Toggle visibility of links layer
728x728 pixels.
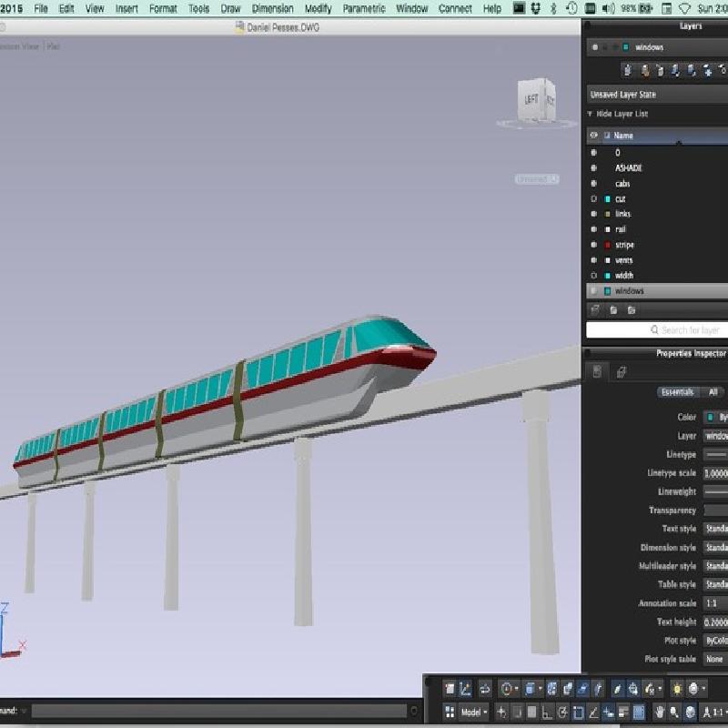pos(593,214)
